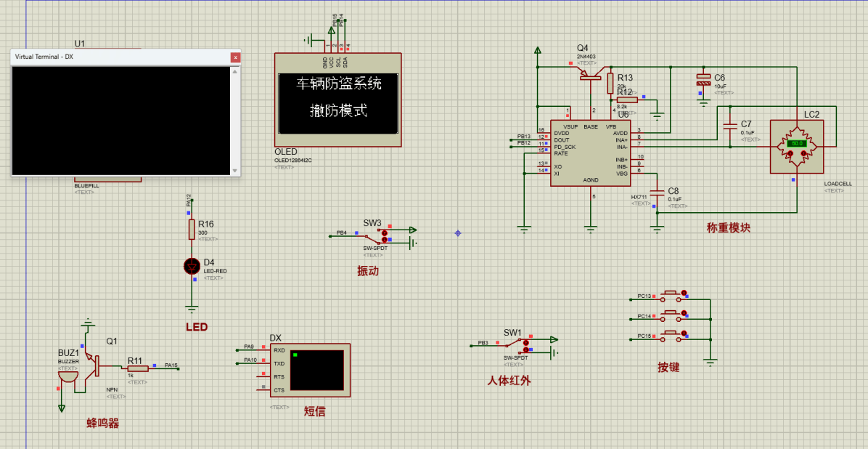This screenshot has width=868, height=449.
Task: Select the U6 HX711 chip
Action: click(x=589, y=153)
